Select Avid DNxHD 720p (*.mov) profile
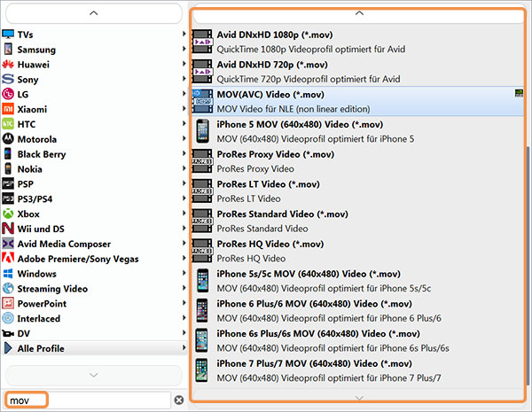The image size is (532, 412). [x=358, y=71]
